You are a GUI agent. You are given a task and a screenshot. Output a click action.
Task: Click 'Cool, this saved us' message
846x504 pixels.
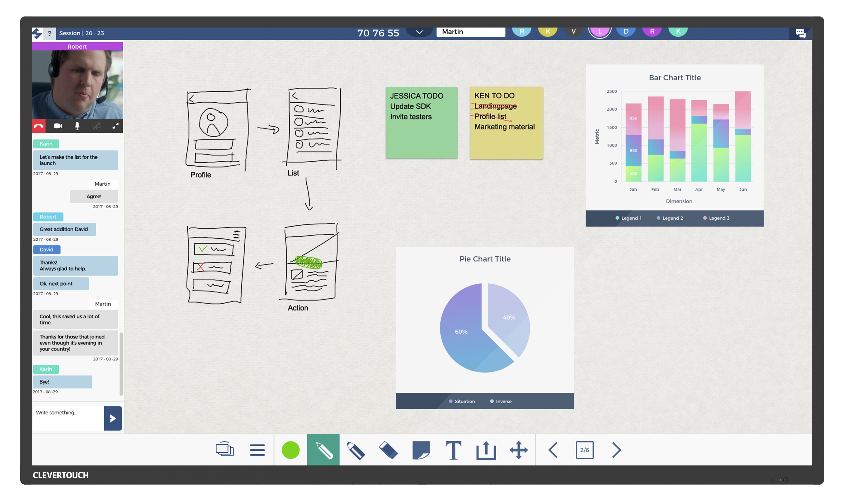pos(75,320)
